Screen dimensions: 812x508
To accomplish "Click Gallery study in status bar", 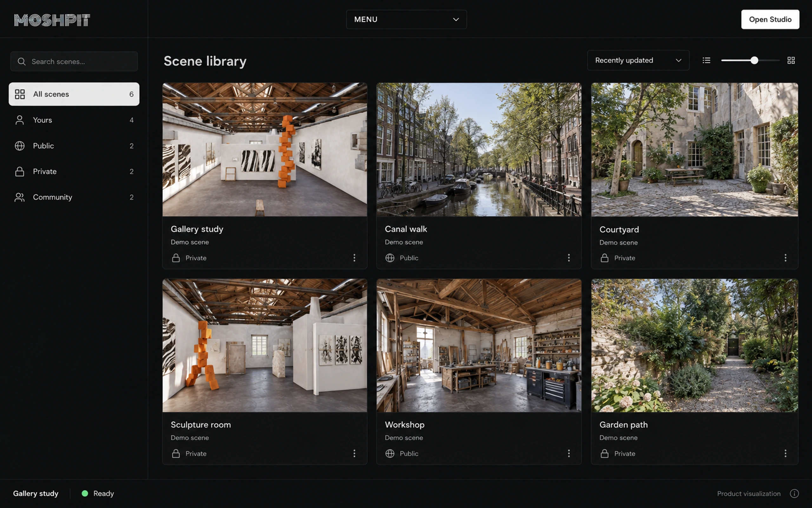I will (x=36, y=493).
